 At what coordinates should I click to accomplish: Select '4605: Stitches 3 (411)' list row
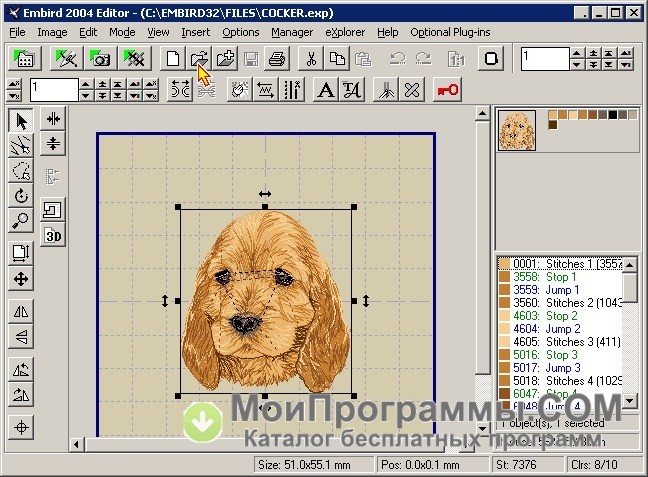click(560, 341)
